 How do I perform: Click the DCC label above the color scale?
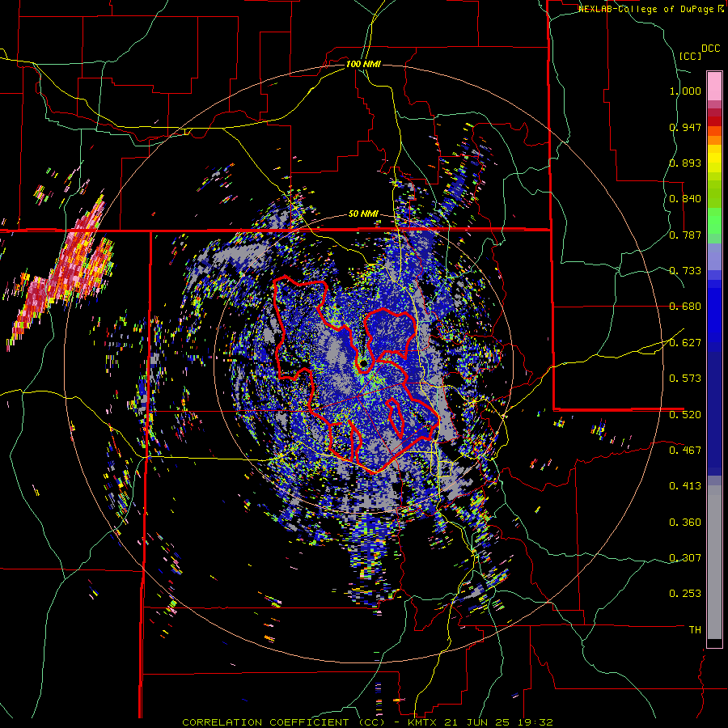point(710,49)
